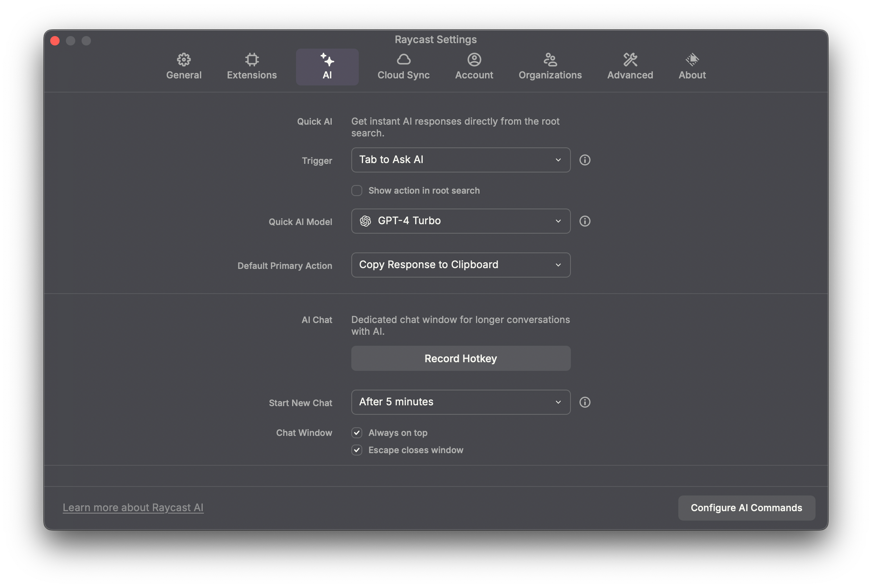Click the OpenAI logo in the model dropdown
The image size is (872, 588).
point(365,221)
